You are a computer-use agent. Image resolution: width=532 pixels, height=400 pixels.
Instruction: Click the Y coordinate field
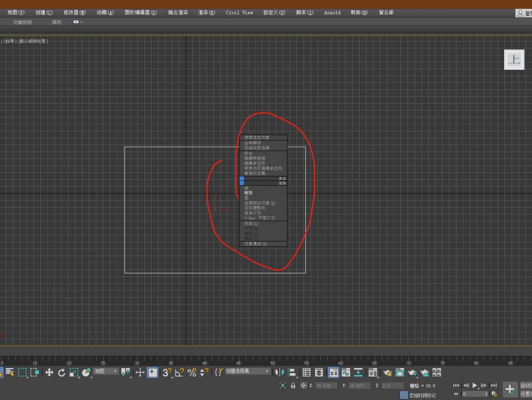(x=359, y=386)
